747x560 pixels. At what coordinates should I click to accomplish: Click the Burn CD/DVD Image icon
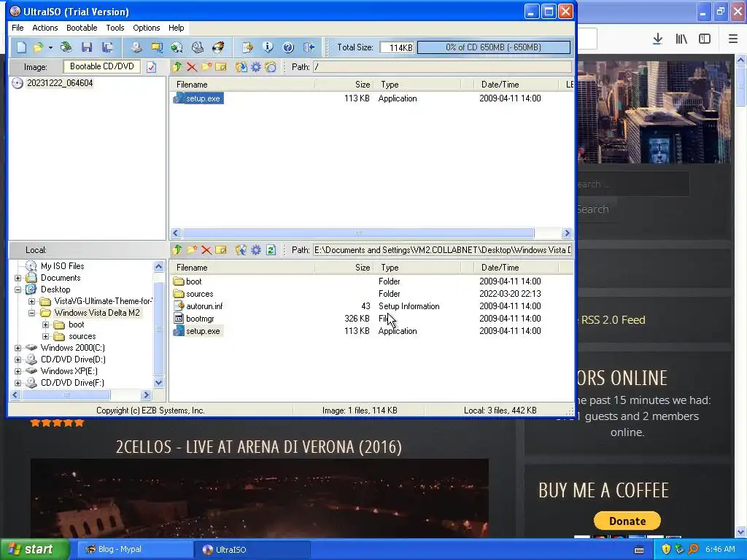[218, 47]
